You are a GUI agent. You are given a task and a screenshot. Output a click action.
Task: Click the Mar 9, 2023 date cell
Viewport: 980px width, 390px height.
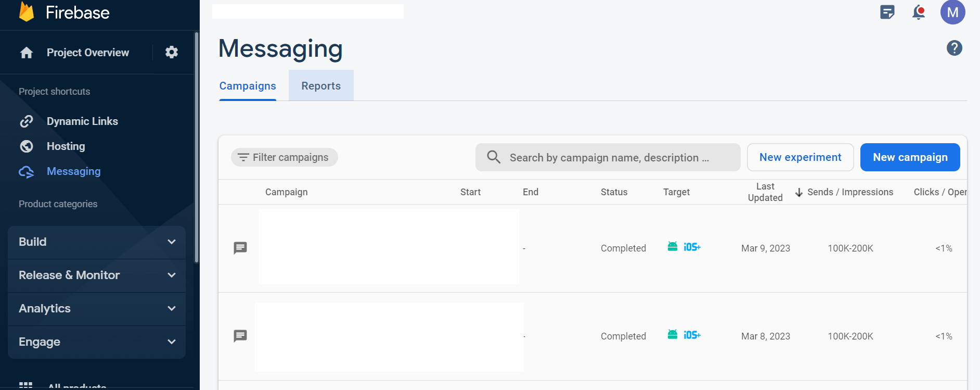click(766, 248)
